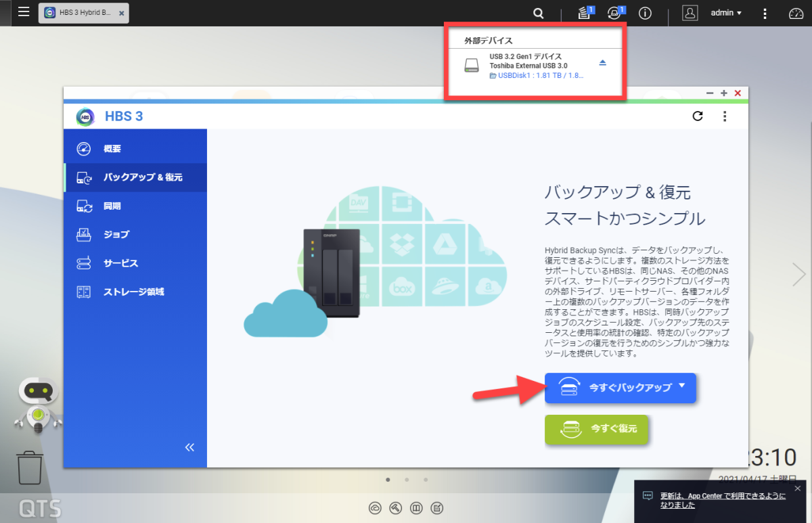Click the 今すぐ復元 button
Viewport: 812px width, 523px height.
[597, 428]
